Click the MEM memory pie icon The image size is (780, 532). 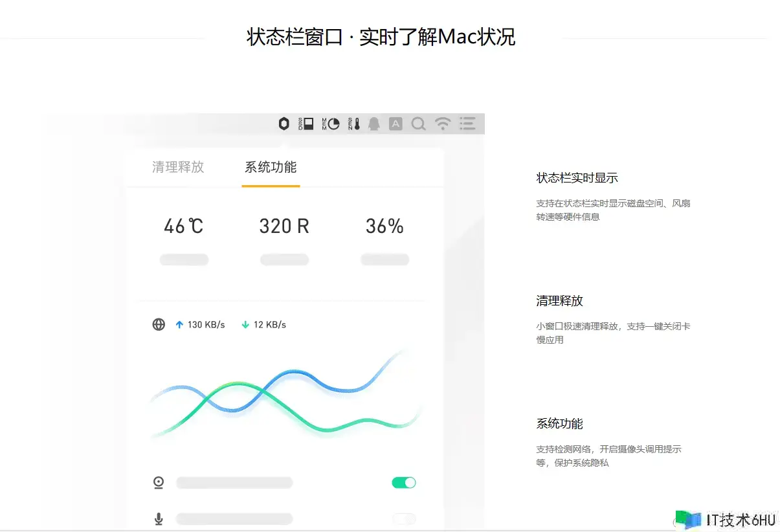(331, 124)
